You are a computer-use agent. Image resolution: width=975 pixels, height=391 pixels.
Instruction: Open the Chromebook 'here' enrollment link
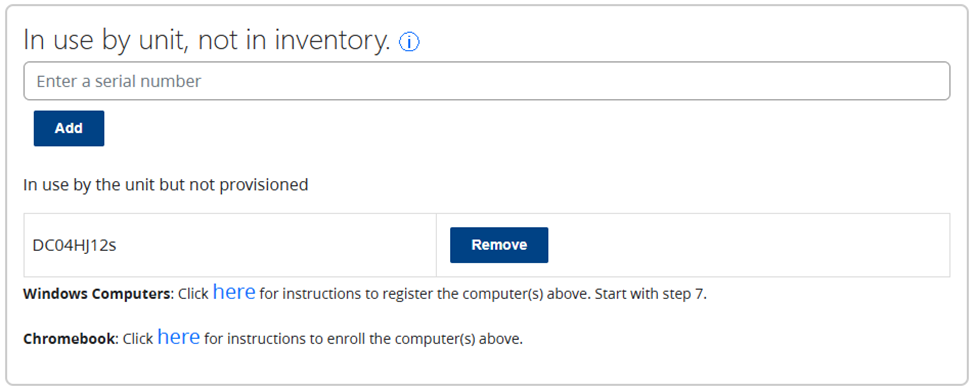[x=178, y=337]
